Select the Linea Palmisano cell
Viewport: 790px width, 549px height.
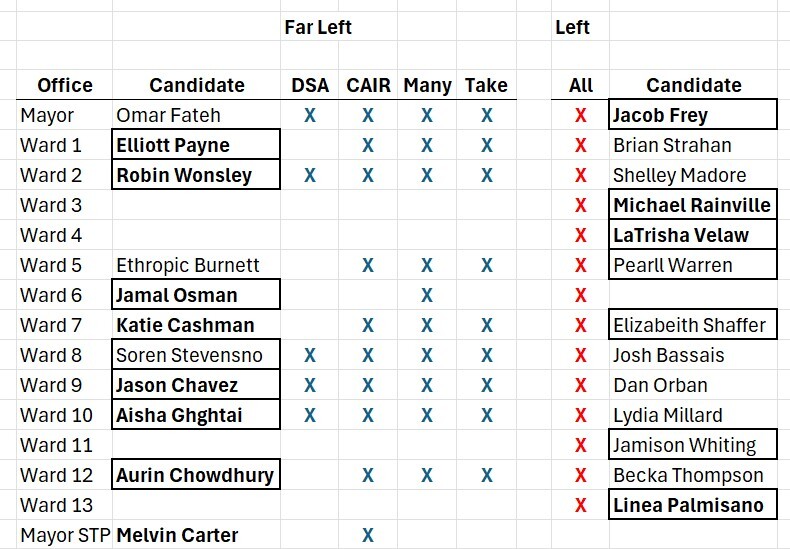pyautogui.click(x=689, y=505)
